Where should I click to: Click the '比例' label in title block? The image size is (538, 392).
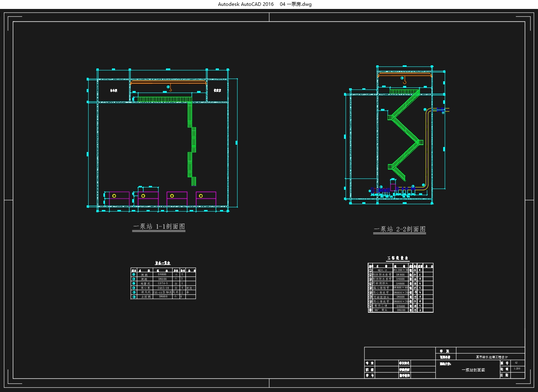tap(504, 369)
